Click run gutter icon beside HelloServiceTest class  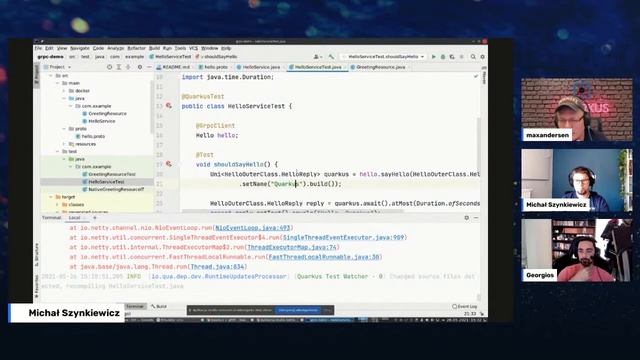click(x=169, y=106)
